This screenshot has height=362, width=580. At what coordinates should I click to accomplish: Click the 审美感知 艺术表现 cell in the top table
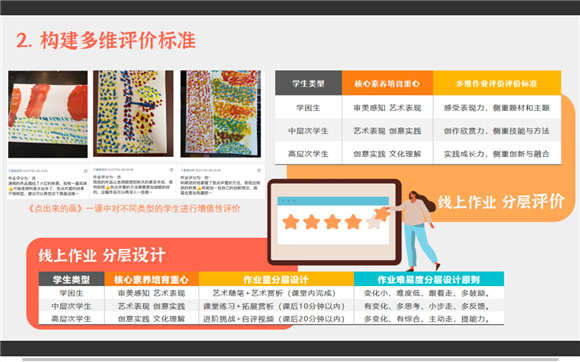[387, 108]
